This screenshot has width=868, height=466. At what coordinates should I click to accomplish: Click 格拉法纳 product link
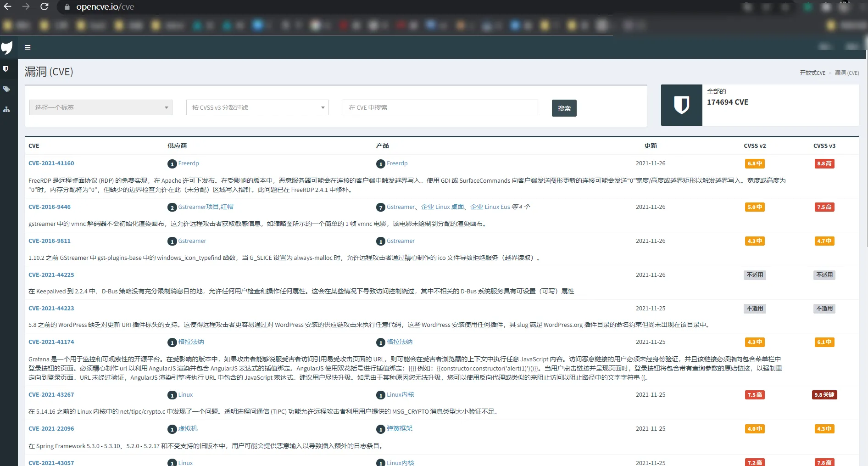click(400, 342)
